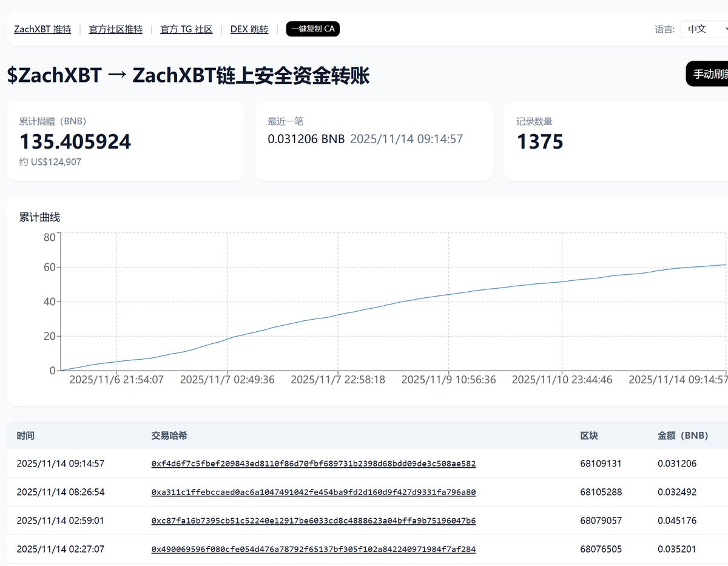
Task: Open the 官方社区推特 link
Action: pyautogui.click(x=115, y=29)
